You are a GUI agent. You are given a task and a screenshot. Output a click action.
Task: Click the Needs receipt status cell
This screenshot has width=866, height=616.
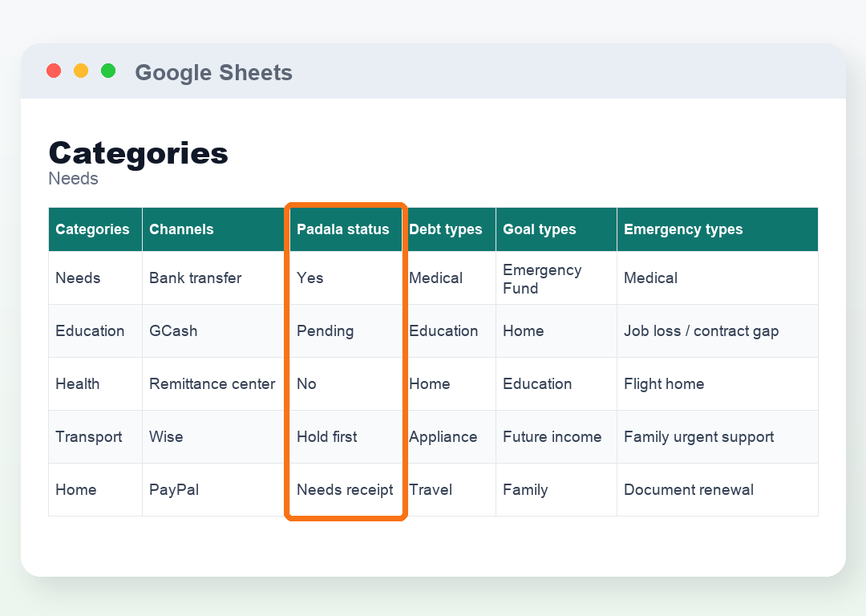pos(346,490)
